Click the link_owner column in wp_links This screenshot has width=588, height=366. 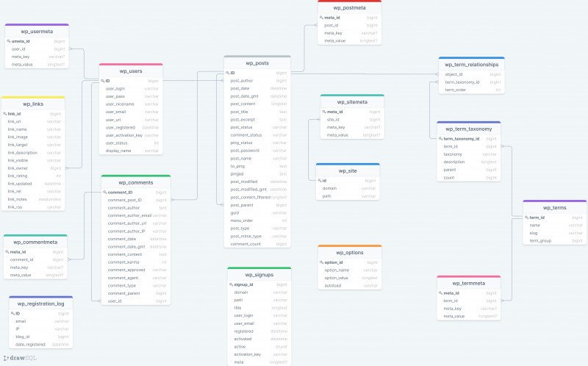(33, 168)
